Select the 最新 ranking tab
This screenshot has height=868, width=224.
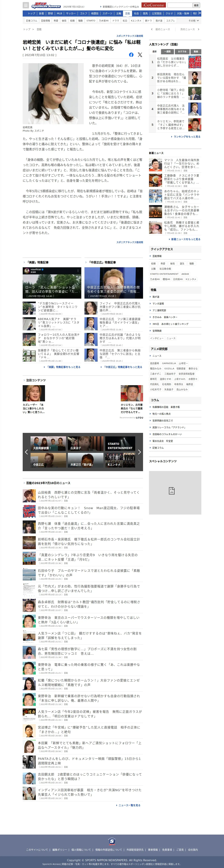[155, 52]
